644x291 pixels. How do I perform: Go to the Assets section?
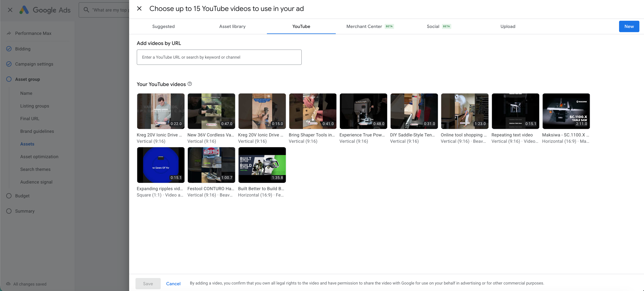[27, 144]
